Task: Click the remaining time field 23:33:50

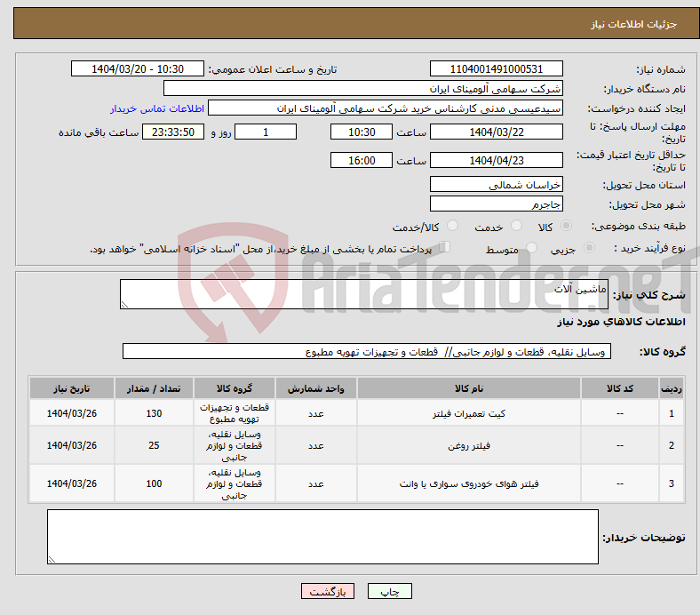Action: [x=173, y=132]
